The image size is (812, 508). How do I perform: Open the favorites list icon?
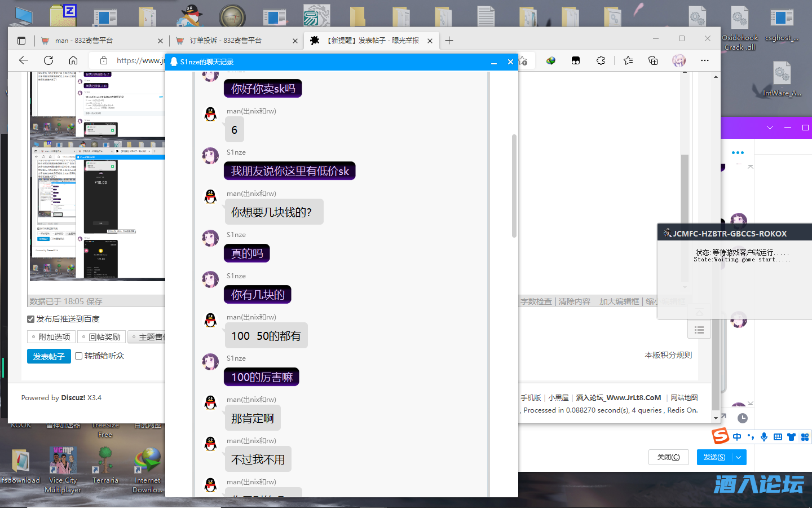628,60
